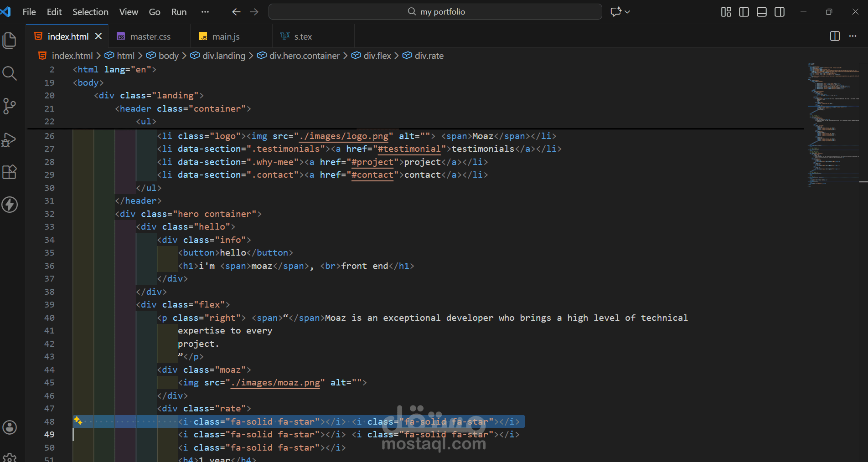
Task: Close the index.html tab
Action: [98, 36]
